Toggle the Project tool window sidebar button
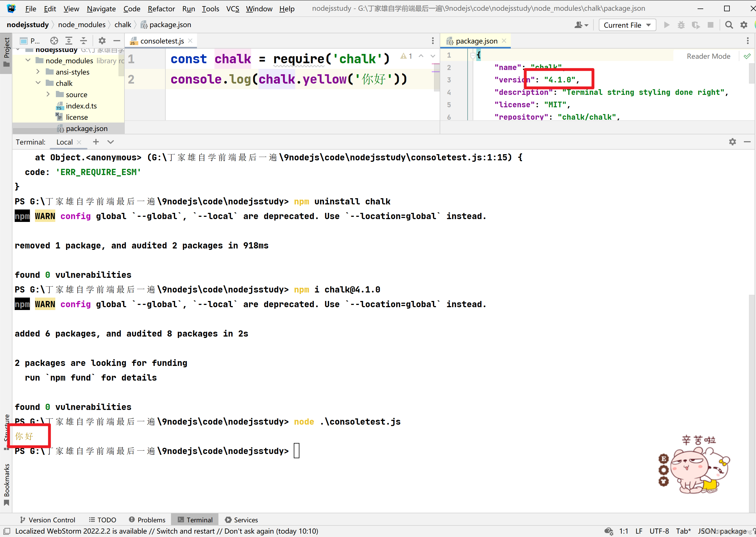 coord(6,51)
